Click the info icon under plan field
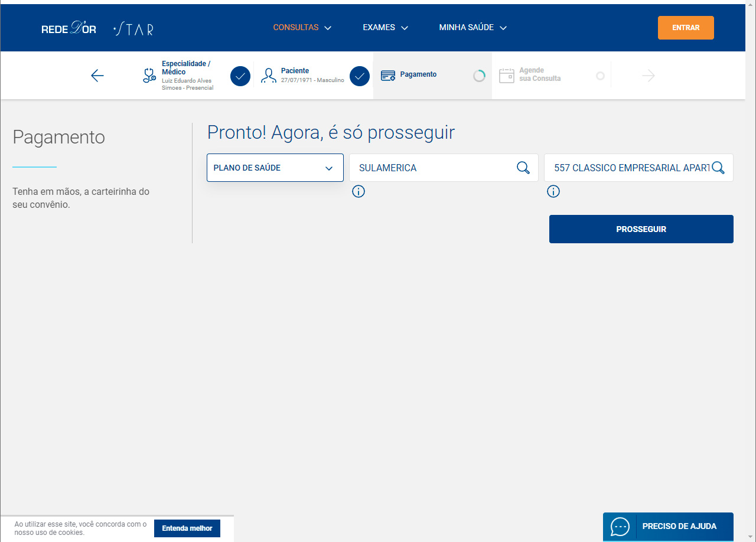Screen dimensions: 756x542 [x=553, y=191]
